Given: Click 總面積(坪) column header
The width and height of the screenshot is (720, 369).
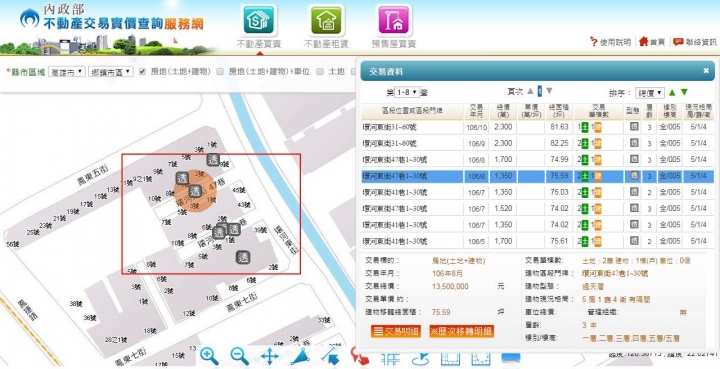Looking at the screenshot, I should click(x=559, y=112).
